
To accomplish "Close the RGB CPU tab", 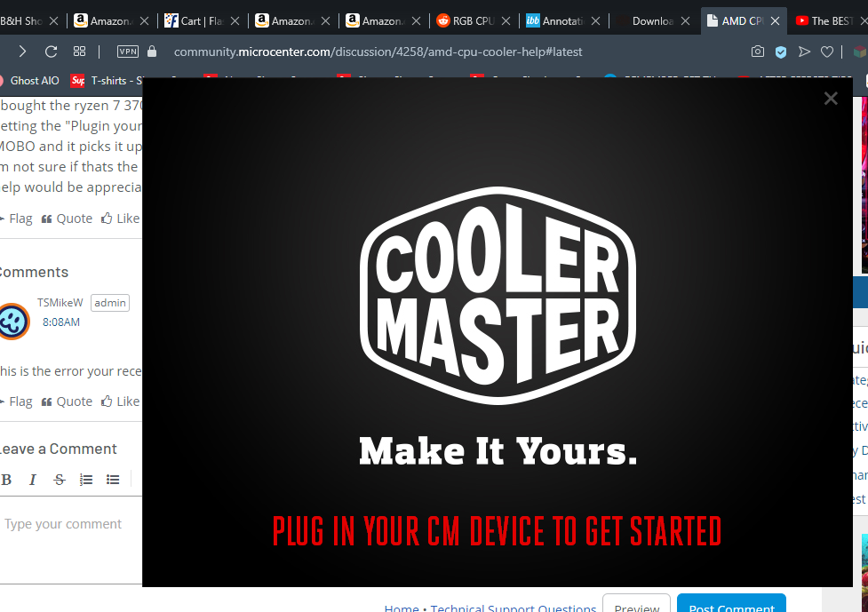I will (506, 21).
